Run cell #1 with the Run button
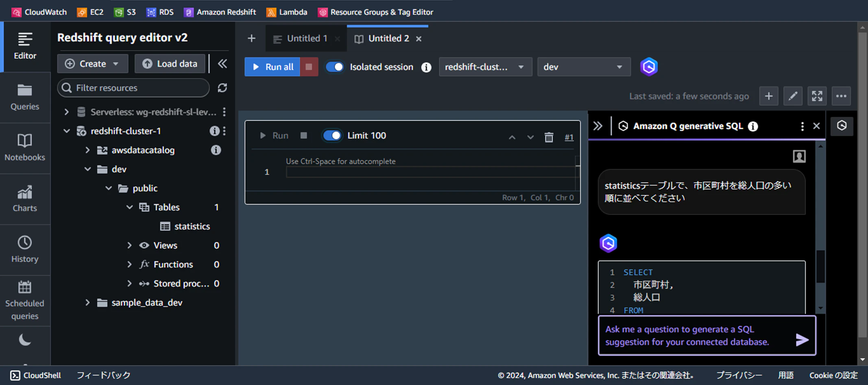The width and height of the screenshot is (868, 385). [274, 135]
